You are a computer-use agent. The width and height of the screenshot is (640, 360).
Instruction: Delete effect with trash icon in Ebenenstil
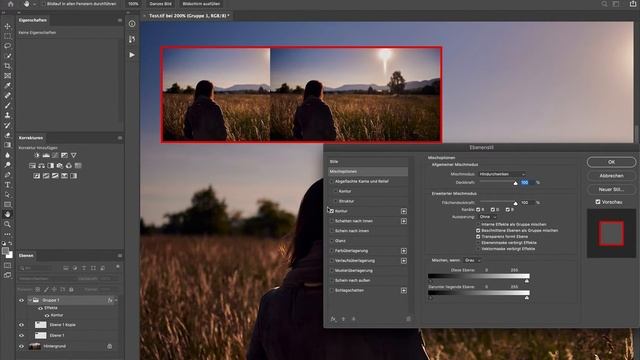tap(408, 319)
